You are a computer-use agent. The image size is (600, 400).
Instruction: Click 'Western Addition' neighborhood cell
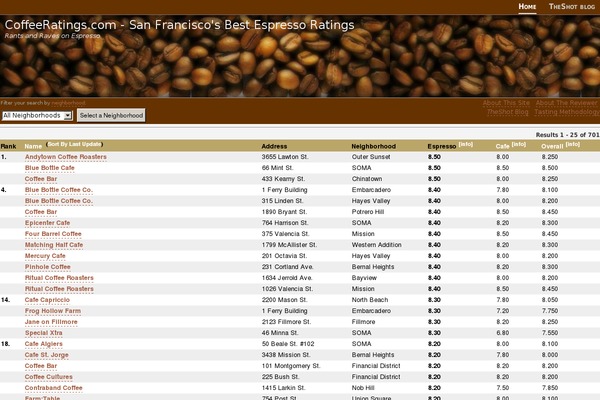coord(377,245)
